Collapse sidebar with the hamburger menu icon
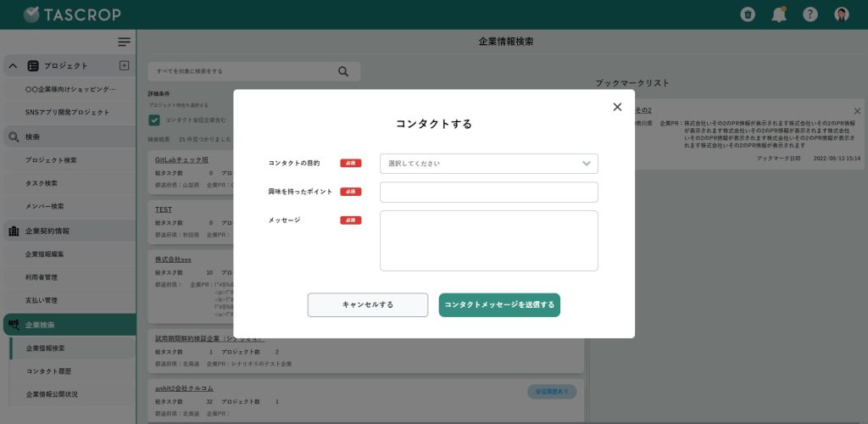 (124, 42)
